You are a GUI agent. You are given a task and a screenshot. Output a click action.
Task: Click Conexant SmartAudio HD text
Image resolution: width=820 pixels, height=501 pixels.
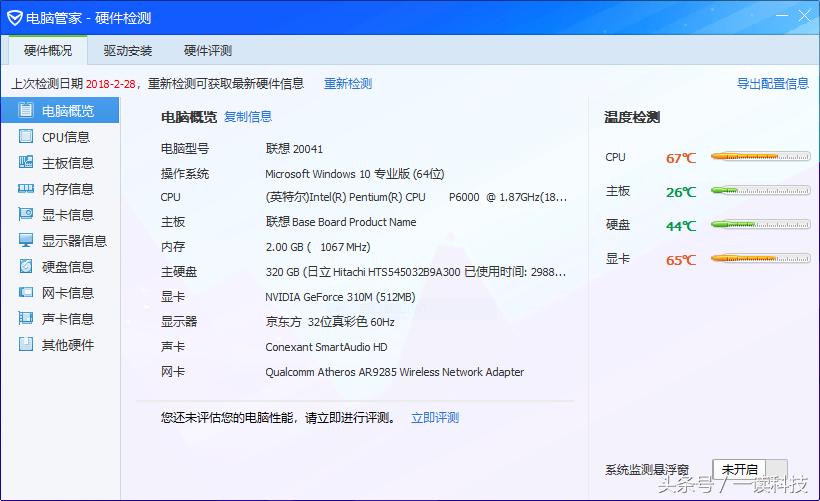click(326, 347)
